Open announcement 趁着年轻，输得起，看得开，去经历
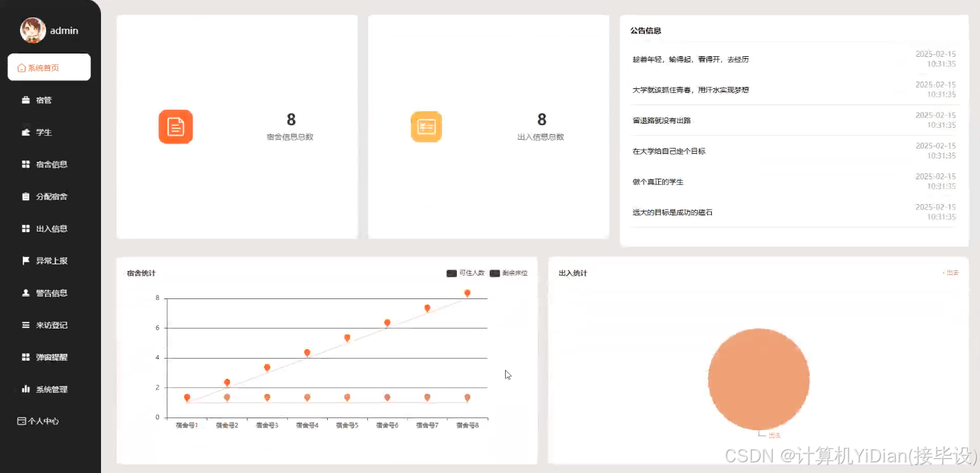This screenshot has width=980, height=473. (691, 60)
